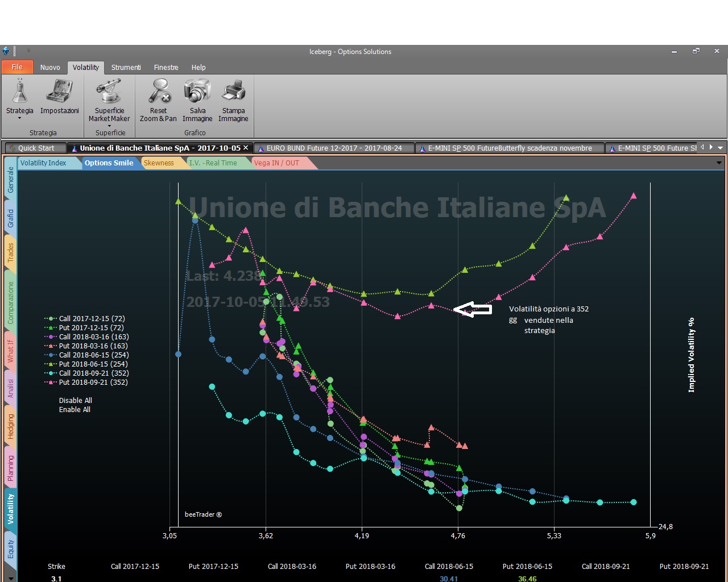Open document tabs list dropdown arrow
The image size is (728, 582).
pos(721,148)
